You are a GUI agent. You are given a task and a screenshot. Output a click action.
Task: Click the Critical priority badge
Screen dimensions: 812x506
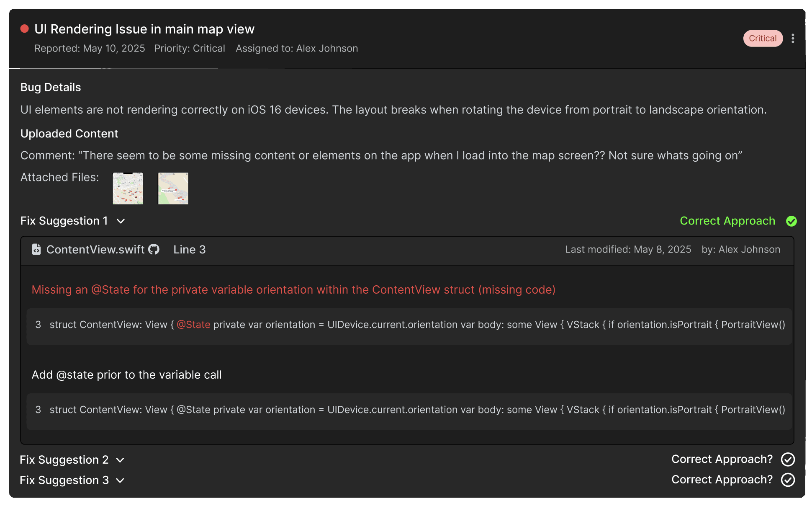pyautogui.click(x=763, y=39)
